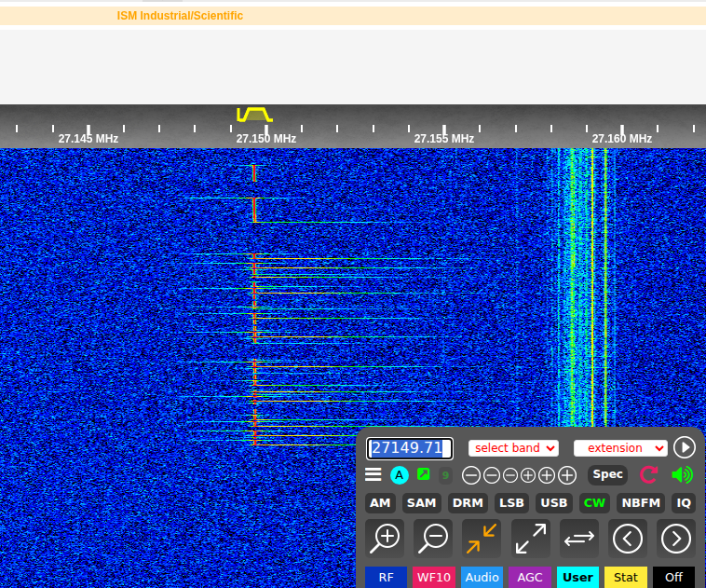Page the waterfall right with the circled right arrow
Viewport: 706px width, 588px height.
pos(675,538)
